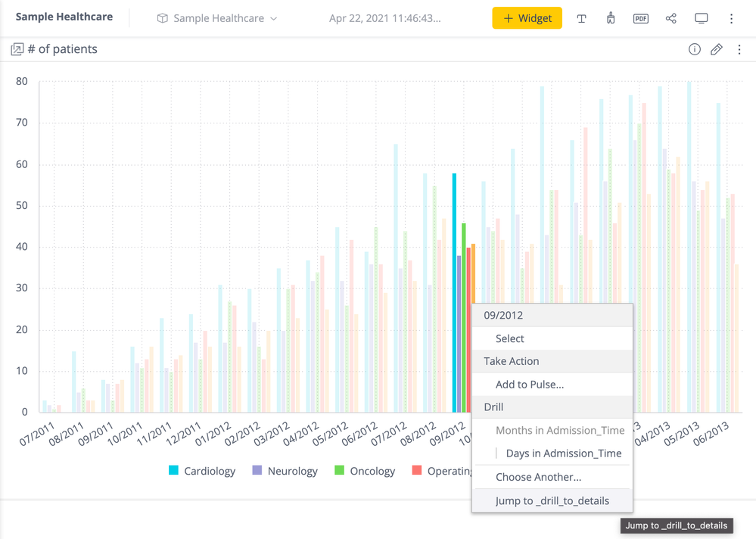
Task: Click the green Oncology legend color swatch
Action: coord(340,471)
